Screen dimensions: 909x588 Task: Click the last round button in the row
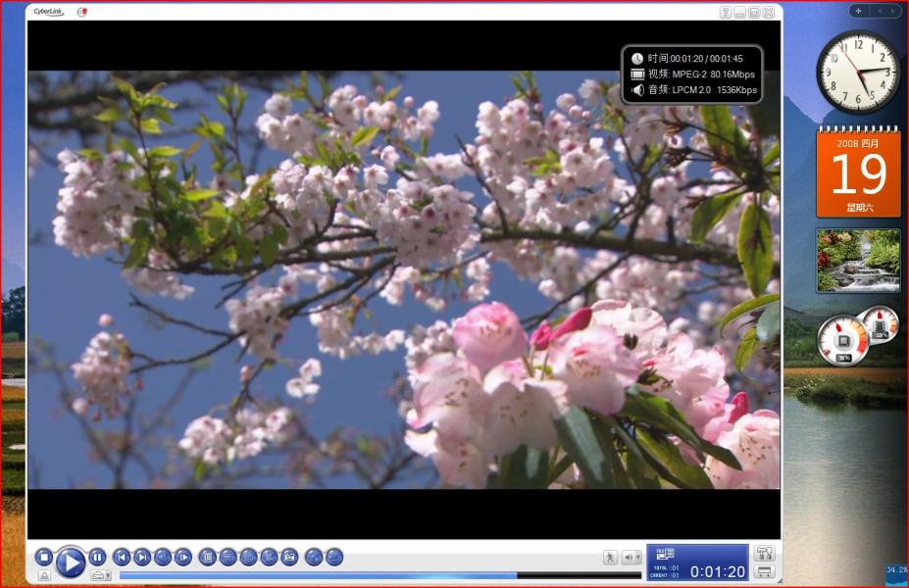tap(334, 558)
